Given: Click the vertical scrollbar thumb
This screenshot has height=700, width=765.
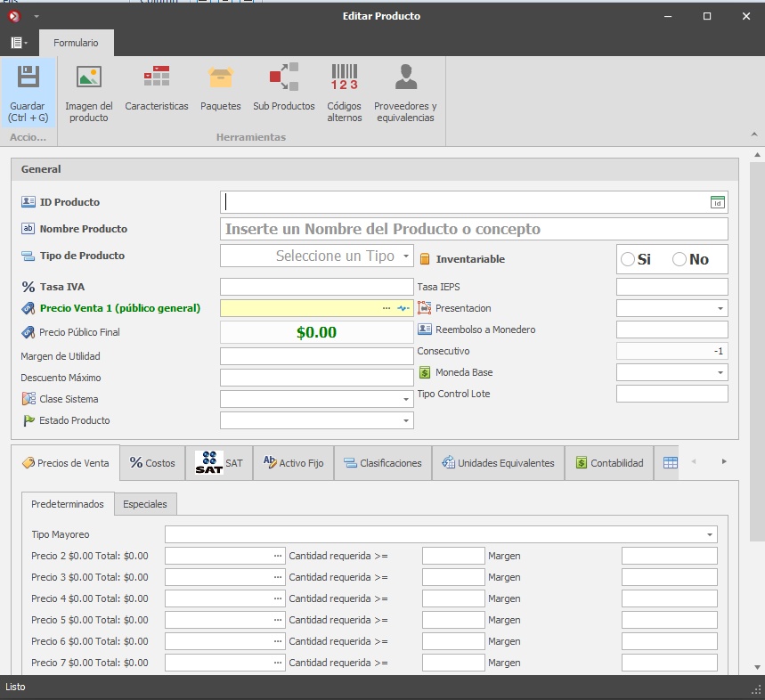Looking at the screenshot, I should pos(757,351).
